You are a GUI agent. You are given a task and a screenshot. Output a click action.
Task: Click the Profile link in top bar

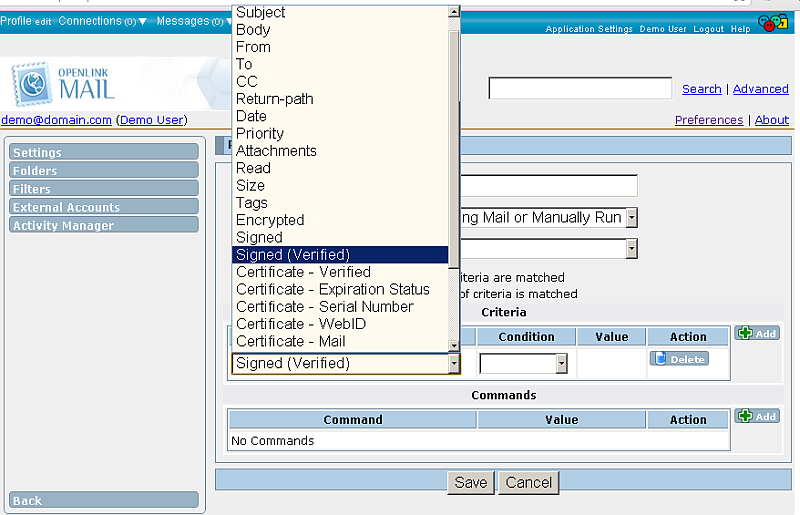[x=16, y=21]
